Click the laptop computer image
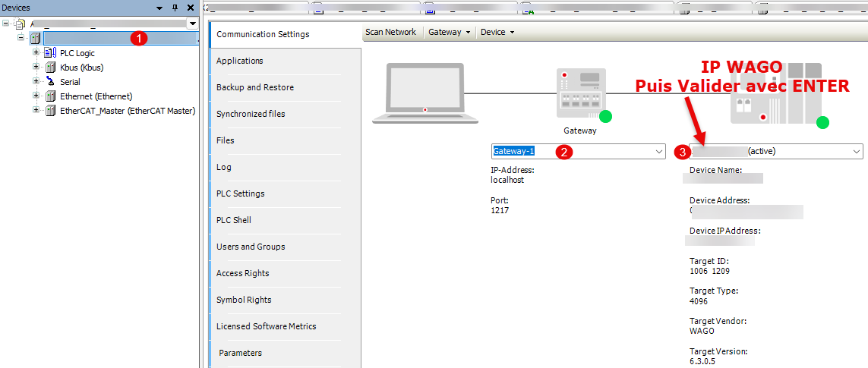 [425, 94]
